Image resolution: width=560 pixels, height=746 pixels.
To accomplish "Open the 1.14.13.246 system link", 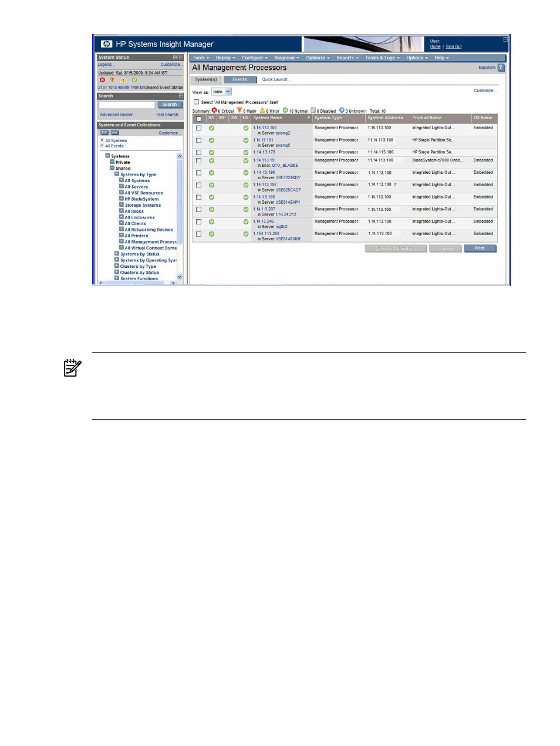I will coord(264,221).
